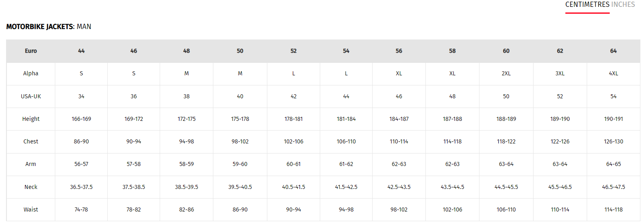Screen dimensions: 644x224
Task: Click the 2XL alpha size cell
Action: tap(506, 73)
